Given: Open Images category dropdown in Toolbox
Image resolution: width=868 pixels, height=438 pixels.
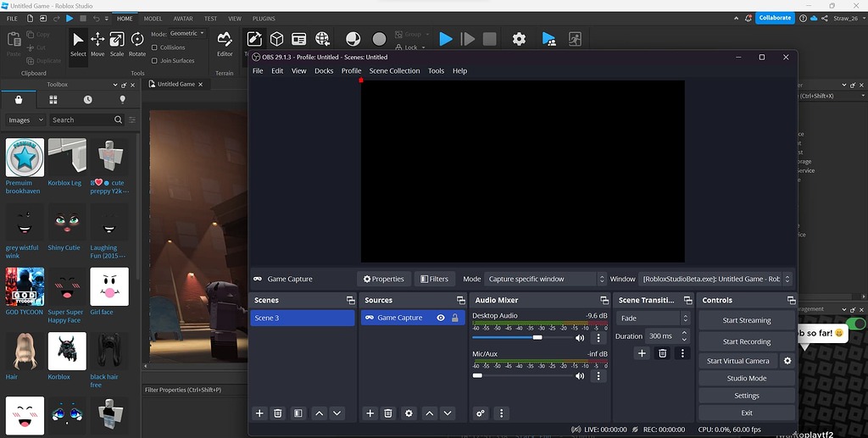Looking at the screenshot, I should [25, 120].
